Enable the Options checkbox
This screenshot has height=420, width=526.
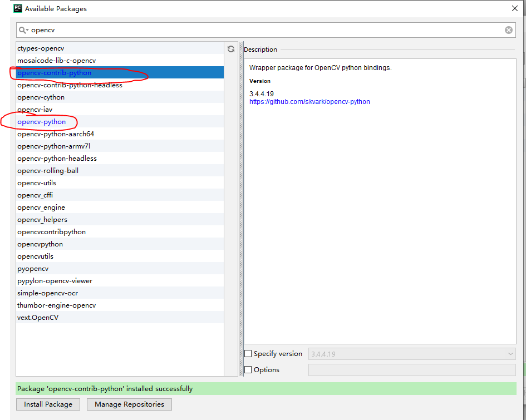(x=248, y=370)
